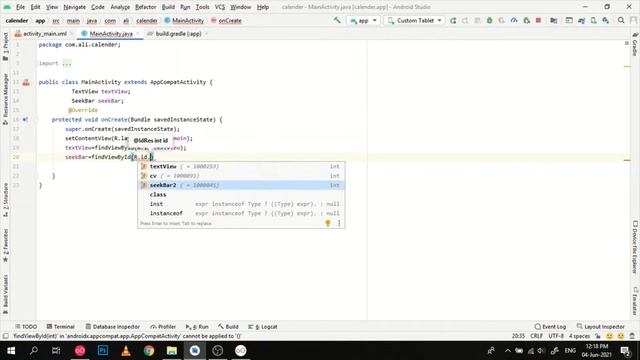This screenshot has width=640, height=360.
Task: Open File Explorer from the taskbar
Action: coord(172,351)
